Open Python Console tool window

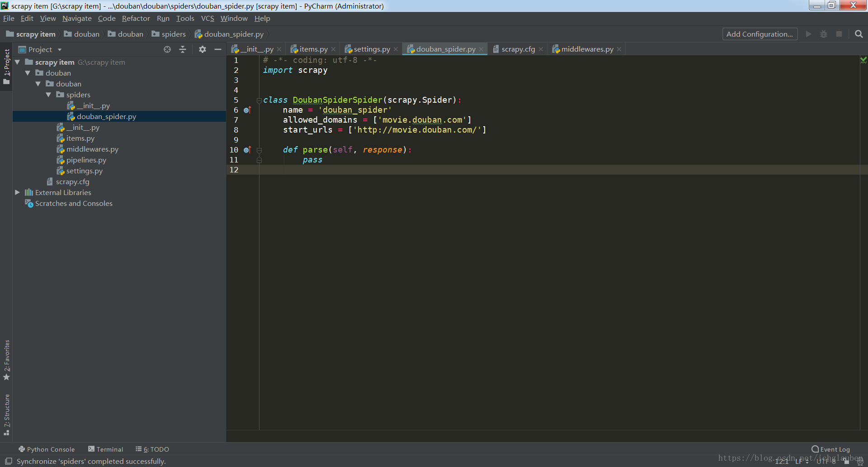click(47, 449)
